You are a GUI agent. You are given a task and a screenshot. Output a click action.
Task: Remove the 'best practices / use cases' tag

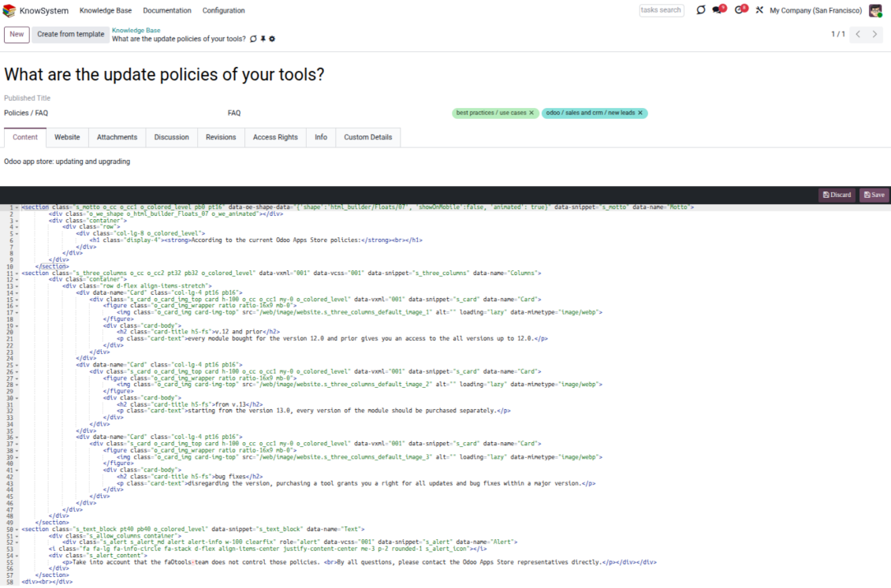(x=531, y=114)
